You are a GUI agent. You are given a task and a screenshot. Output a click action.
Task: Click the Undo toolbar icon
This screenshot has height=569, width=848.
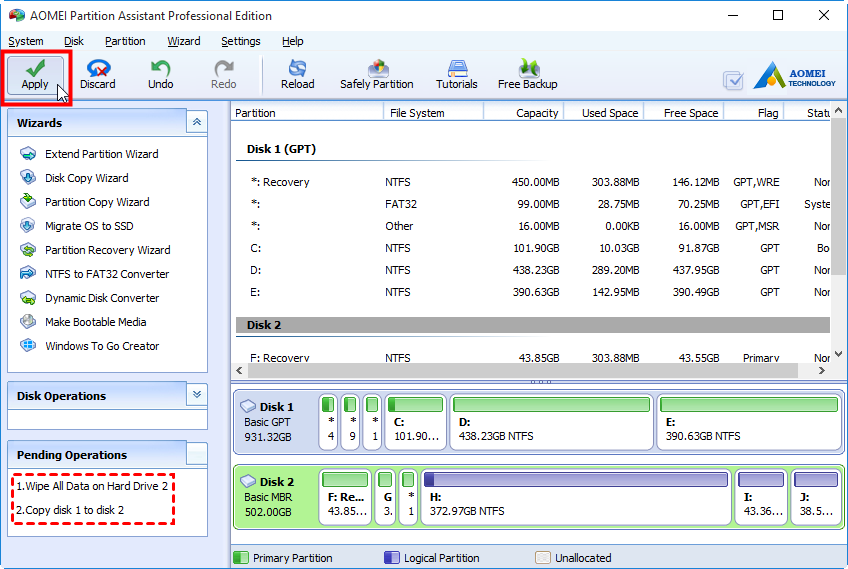pyautogui.click(x=160, y=75)
